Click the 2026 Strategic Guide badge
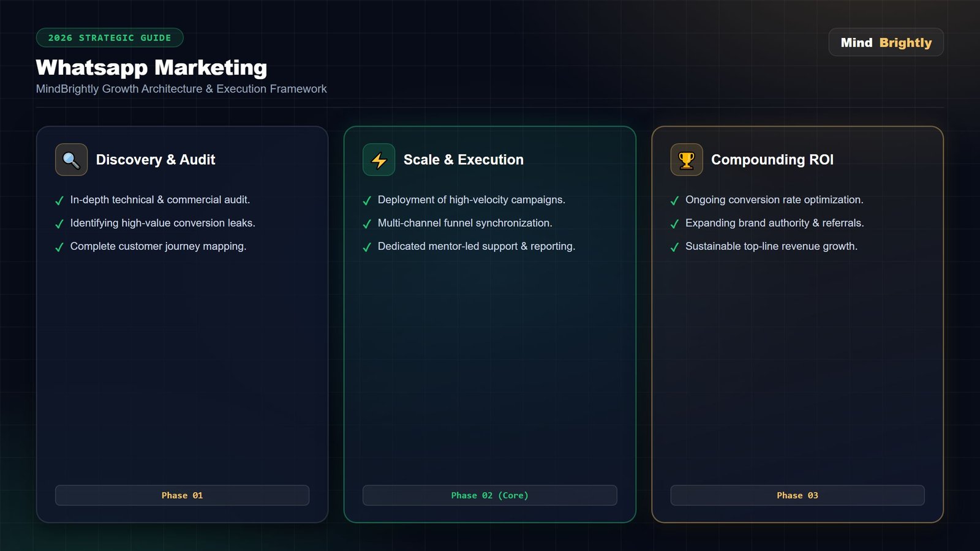This screenshot has height=551, width=980. [x=110, y=37]
